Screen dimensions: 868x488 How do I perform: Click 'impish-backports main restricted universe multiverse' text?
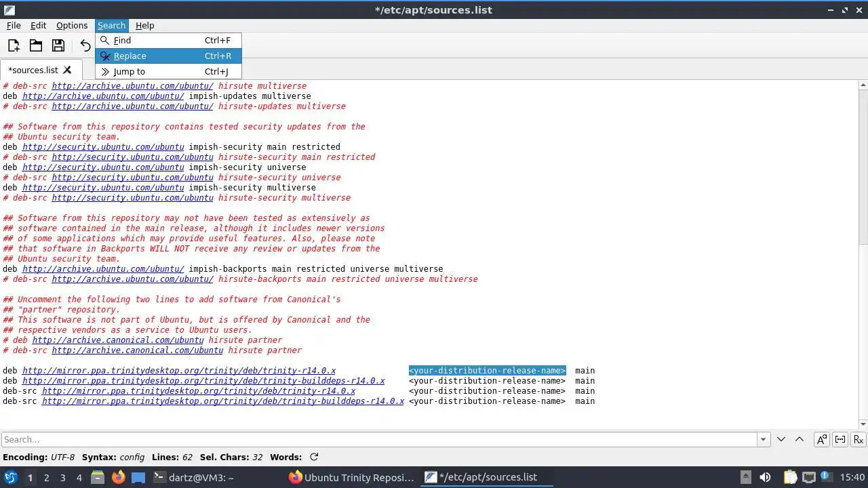tap(315, 268)
